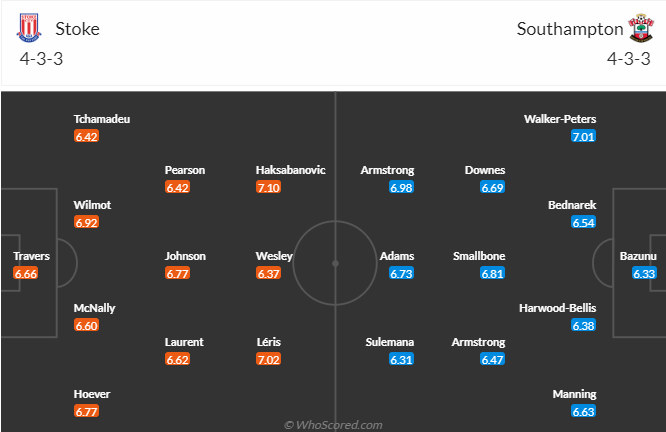Click Smallbone's 6.81 rating badge
The image size is (666, 432).
[x=492, y=273]
